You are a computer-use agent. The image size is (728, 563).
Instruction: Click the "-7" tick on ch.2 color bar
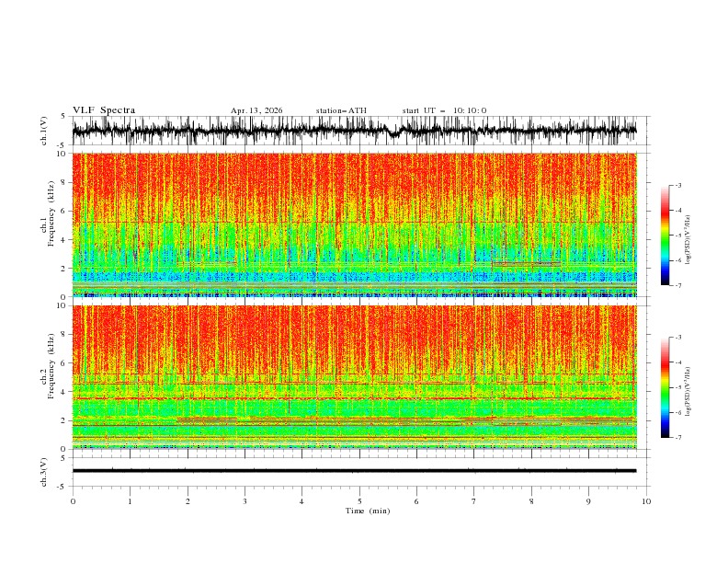tap(678, 437)
